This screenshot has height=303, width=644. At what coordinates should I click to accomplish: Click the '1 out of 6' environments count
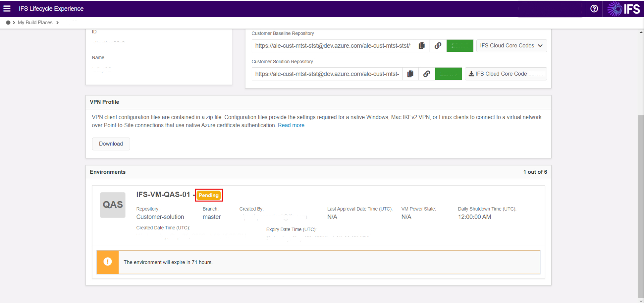(x=535, y=172)
